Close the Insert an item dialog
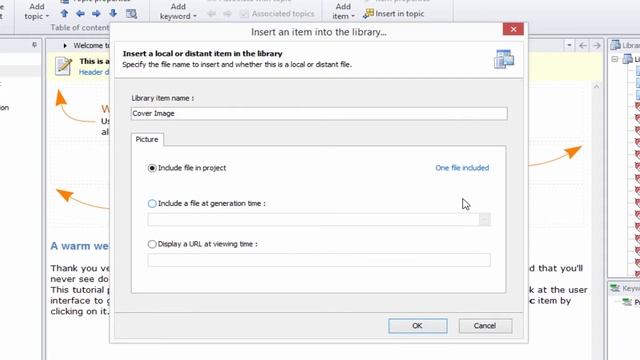Image resolution: width=640 pixels, height=360 pixels. 513,29
